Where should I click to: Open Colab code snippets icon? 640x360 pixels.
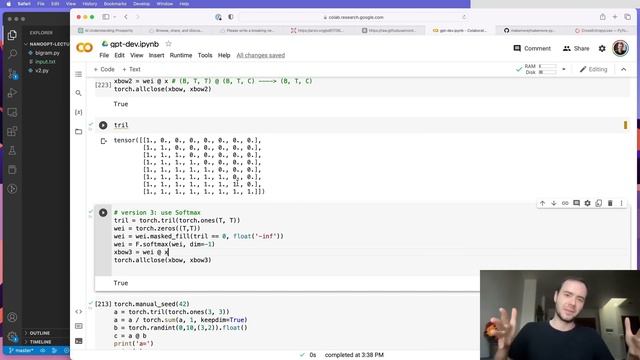pyautogui.click(x=79, y=311)
